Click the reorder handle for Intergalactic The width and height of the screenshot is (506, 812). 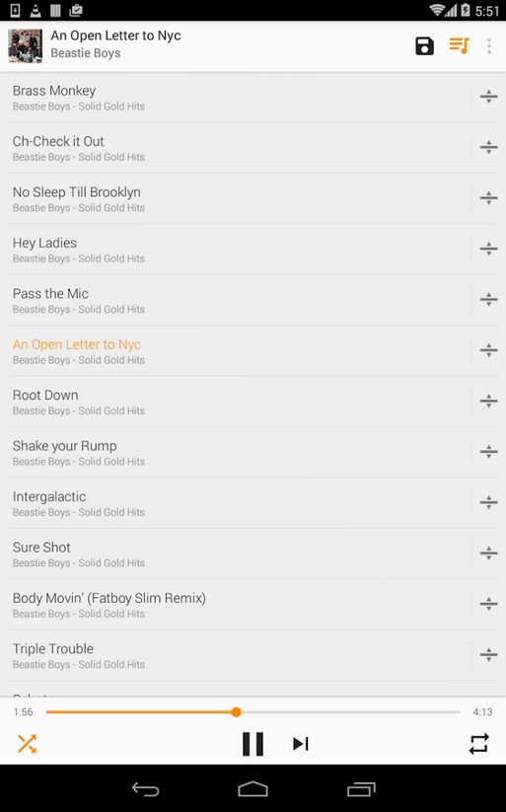(x=488, y=502)
